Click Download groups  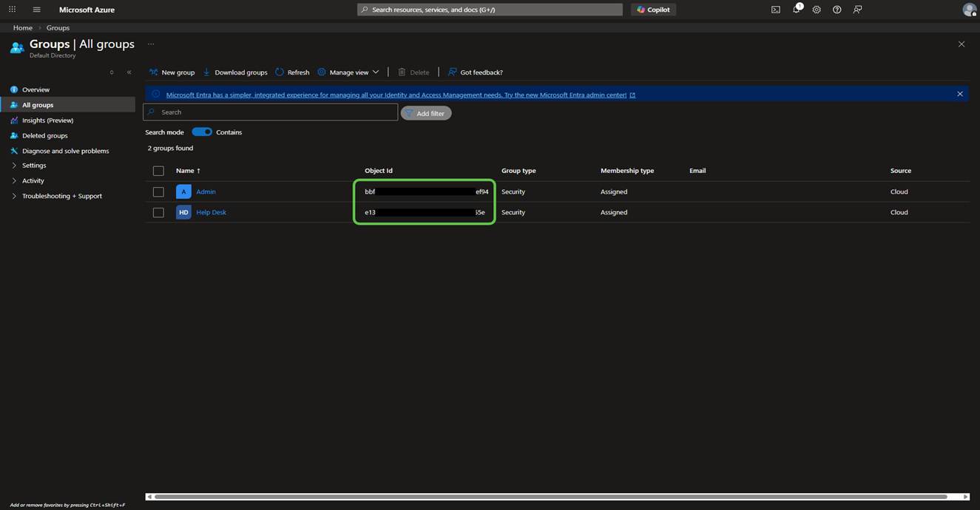coord(234,72)
